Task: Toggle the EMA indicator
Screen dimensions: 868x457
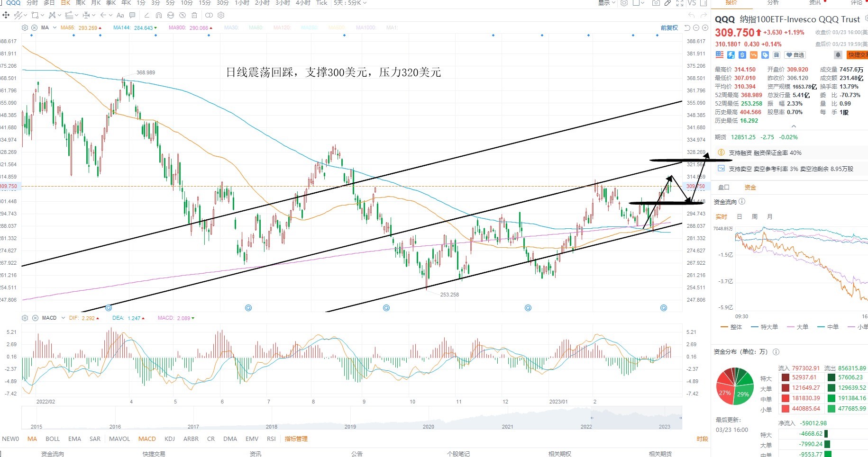Action: 74,439
